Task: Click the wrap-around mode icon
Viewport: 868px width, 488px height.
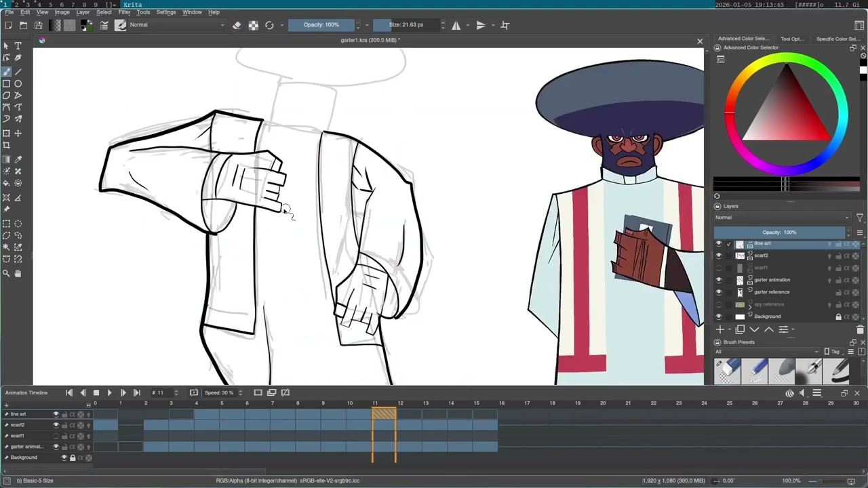Action: coord(505,25)
